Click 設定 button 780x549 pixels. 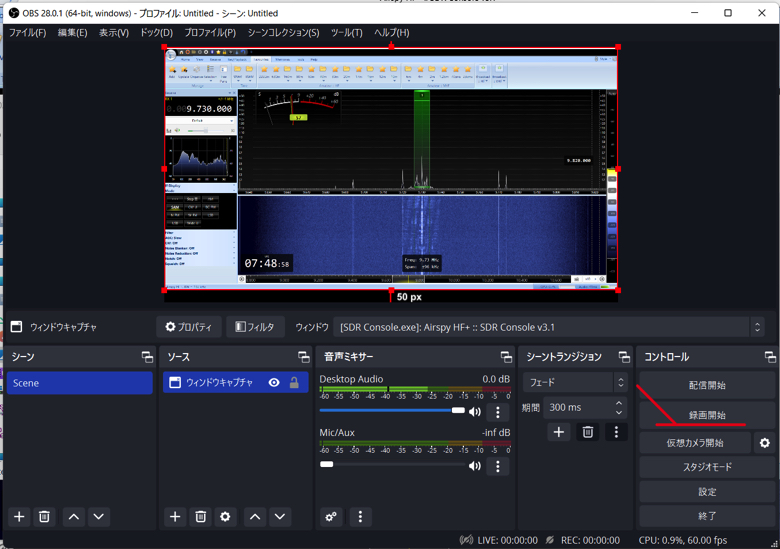[707, 492]
